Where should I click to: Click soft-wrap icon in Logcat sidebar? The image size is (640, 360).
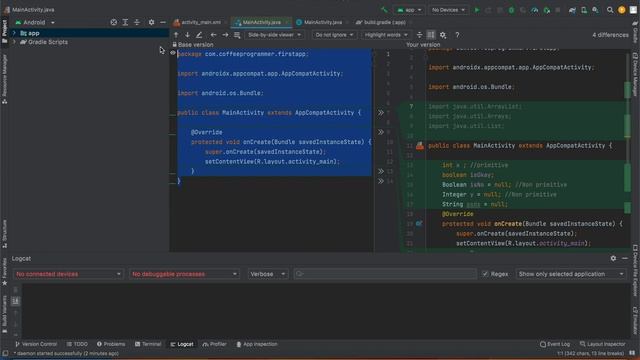click(15, 301)
